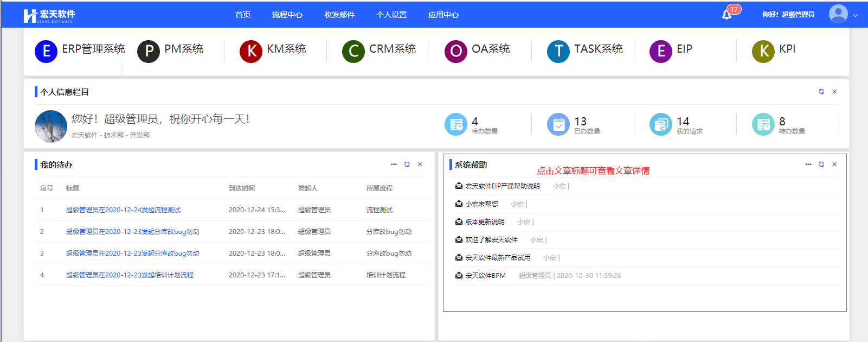Refresh the 系统帮助 panel
The height and width of the screenshot is (342, 868).
821,164
